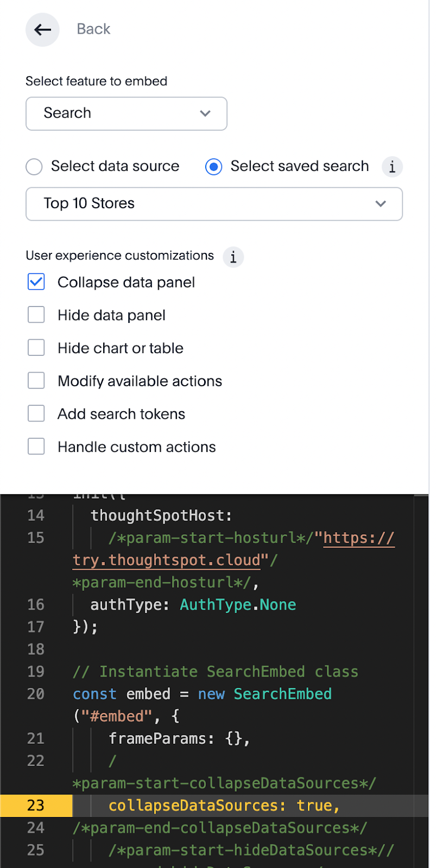This screenshot has height=868, width=436.
Task: Click chevron arrow in Top 10 Stores dropdown
Action: pos(381,204)
